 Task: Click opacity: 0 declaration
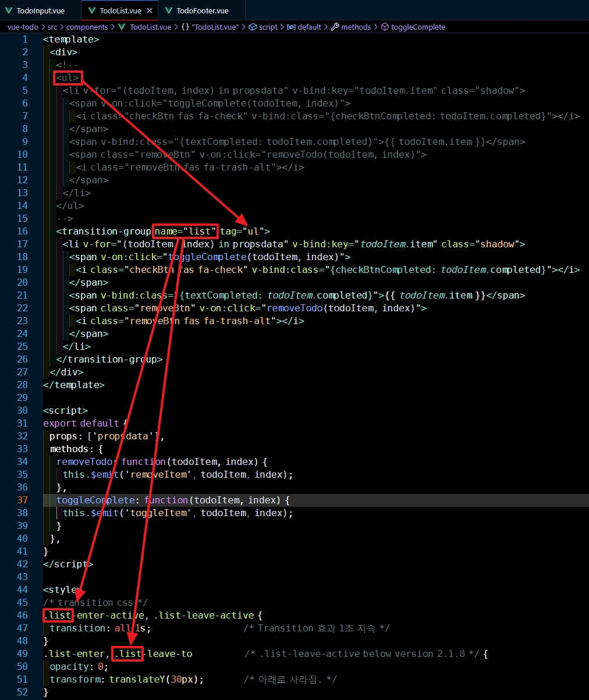click(x=79, y=666)
